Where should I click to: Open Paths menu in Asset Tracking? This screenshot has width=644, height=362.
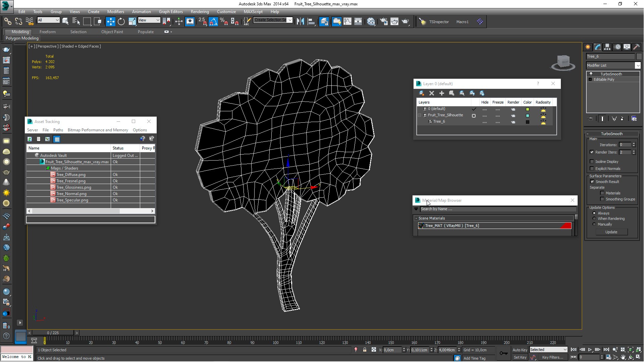[58, 130]
